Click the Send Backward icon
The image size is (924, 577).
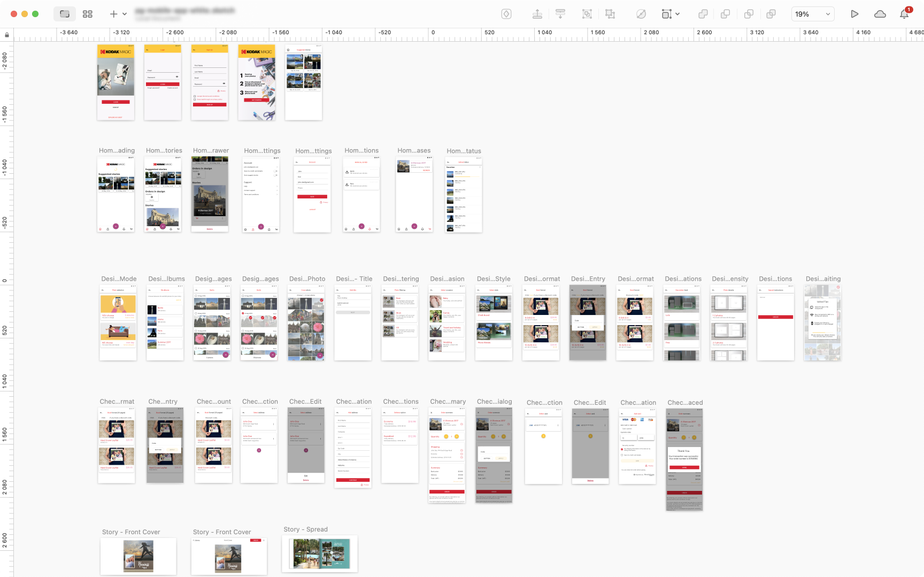(x=560, y=14)
